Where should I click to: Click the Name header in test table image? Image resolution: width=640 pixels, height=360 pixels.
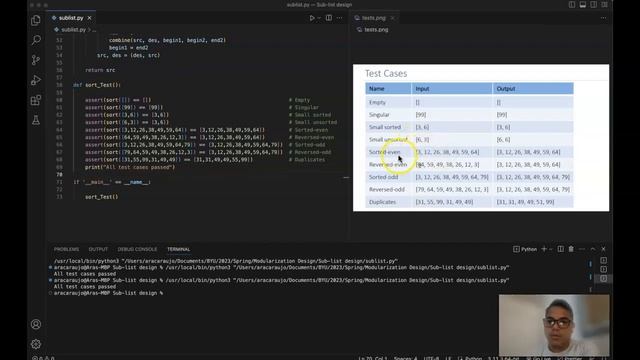376,89
